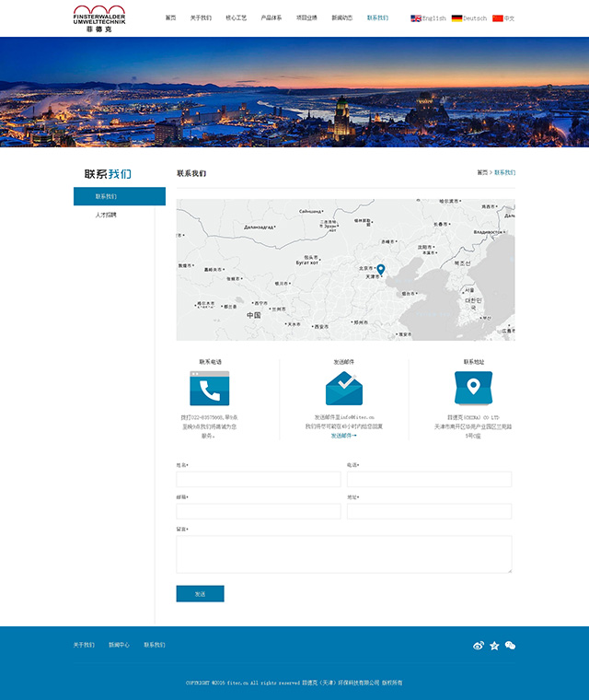Open the Weibo icon in footer
Viewport: 589px width, 700px height.
(x=478, y=646)
